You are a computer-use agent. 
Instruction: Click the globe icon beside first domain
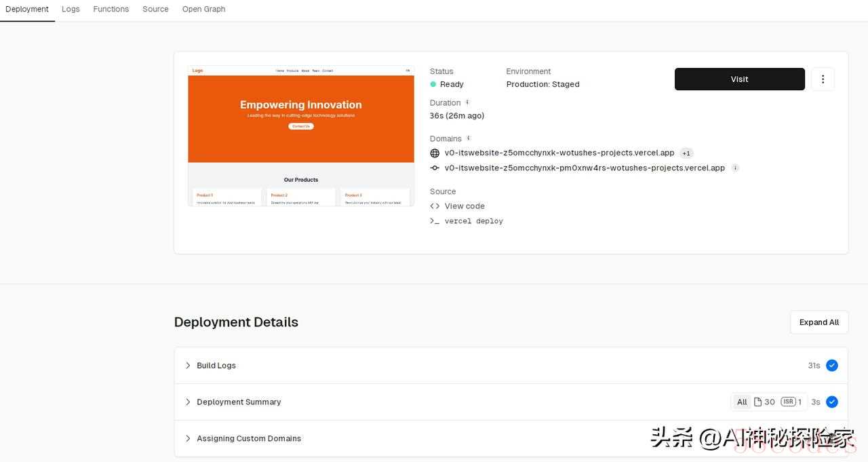435,153
